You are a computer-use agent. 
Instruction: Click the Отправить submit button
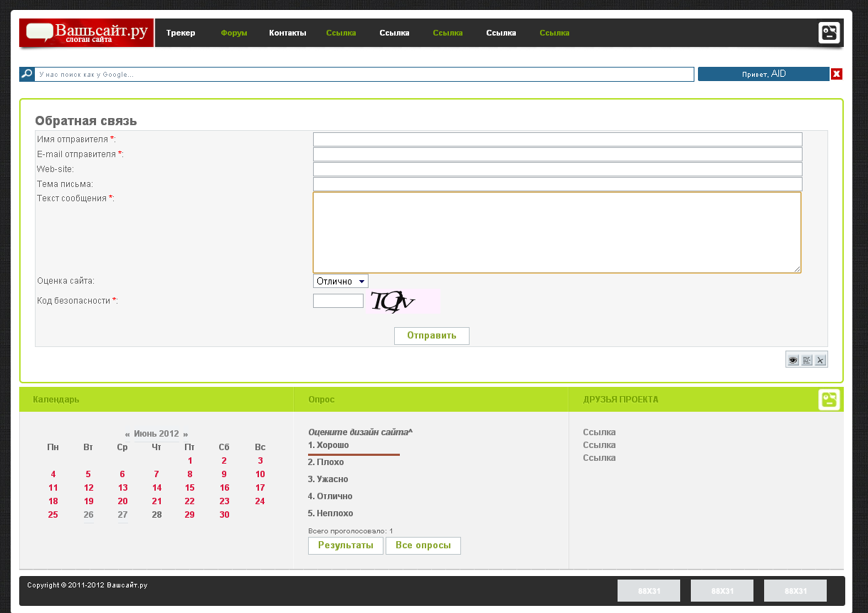pyautogui.click(x=431, y=336)
